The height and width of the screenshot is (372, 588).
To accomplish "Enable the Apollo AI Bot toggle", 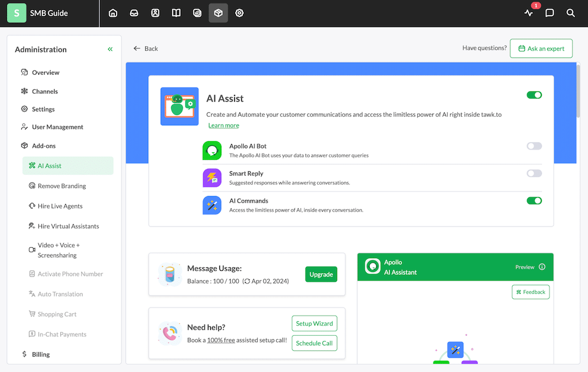I will pos(534,146).
